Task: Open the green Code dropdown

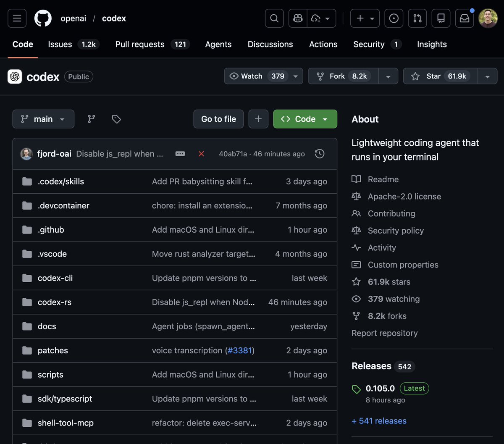Action: click(x=305, y=119)
